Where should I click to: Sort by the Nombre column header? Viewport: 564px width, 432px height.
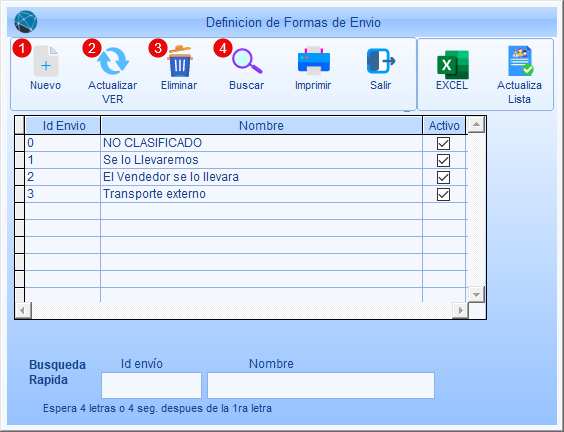[261, 126]
